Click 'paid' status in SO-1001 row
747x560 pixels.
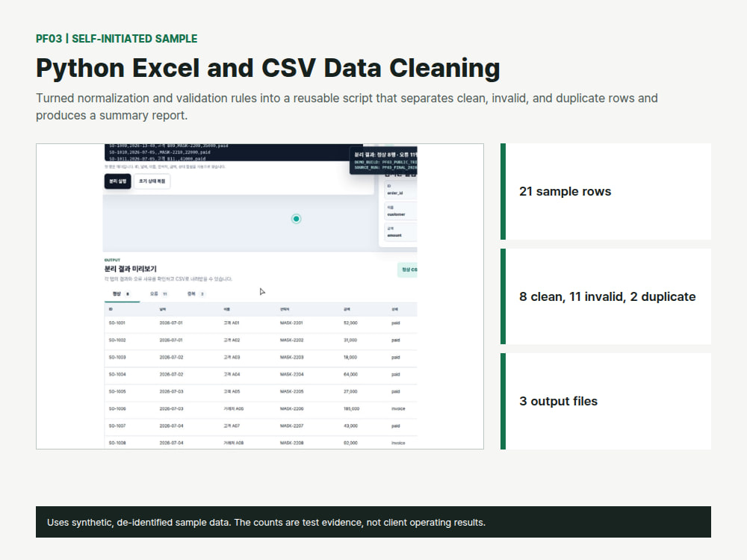[396, 323]
